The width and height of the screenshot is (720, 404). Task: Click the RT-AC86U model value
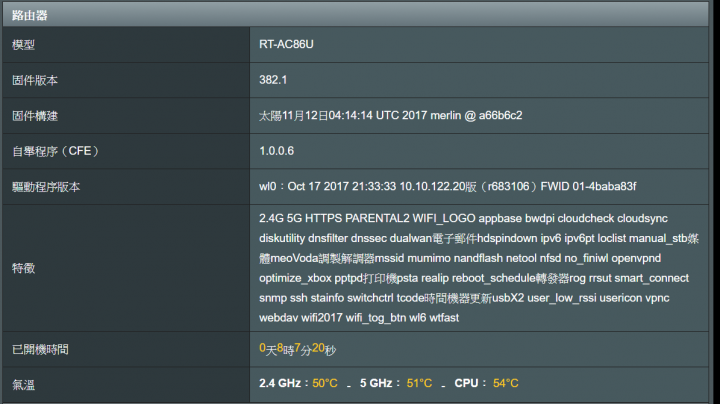tap(286, 44)
